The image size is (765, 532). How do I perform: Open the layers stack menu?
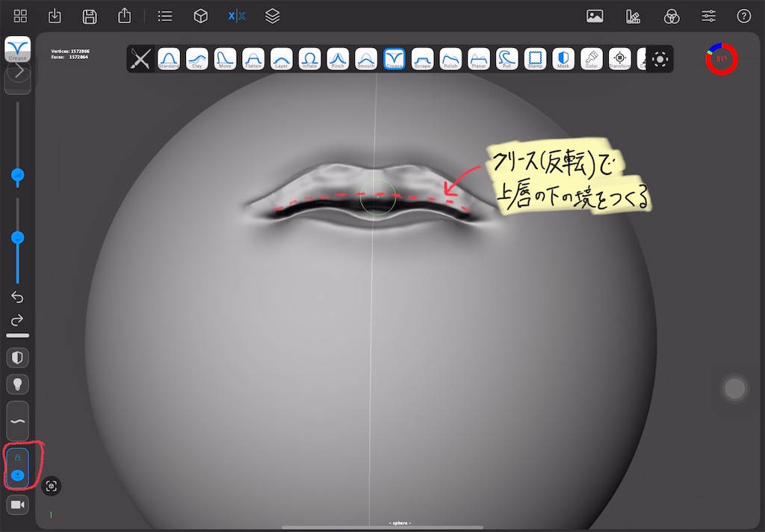tap(272, 16)
